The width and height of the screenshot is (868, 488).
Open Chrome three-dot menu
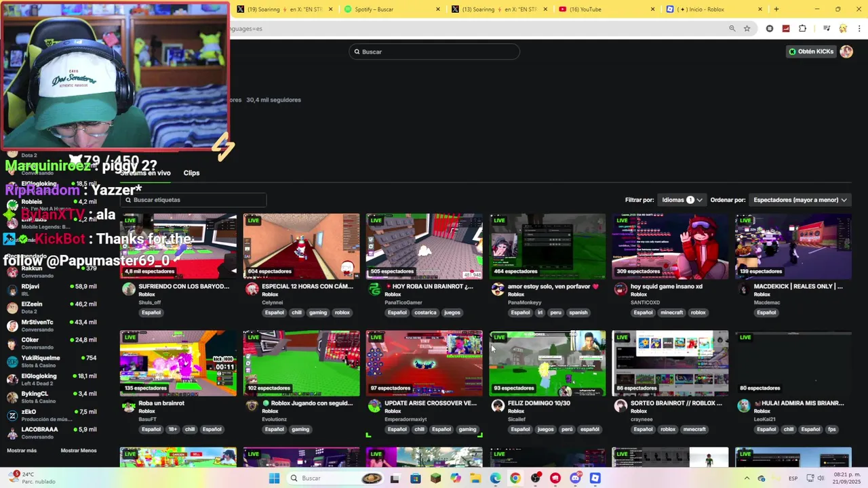tap(859, 28)
